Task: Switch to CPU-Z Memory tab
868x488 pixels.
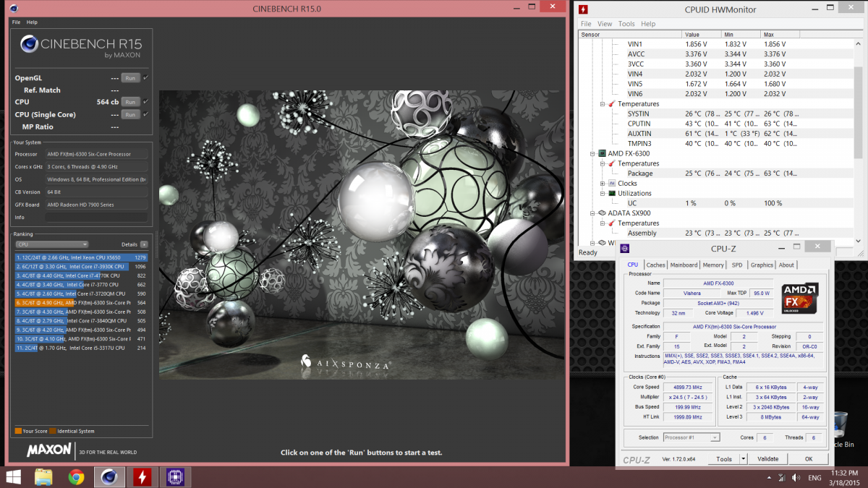Action: coord(713,265)
